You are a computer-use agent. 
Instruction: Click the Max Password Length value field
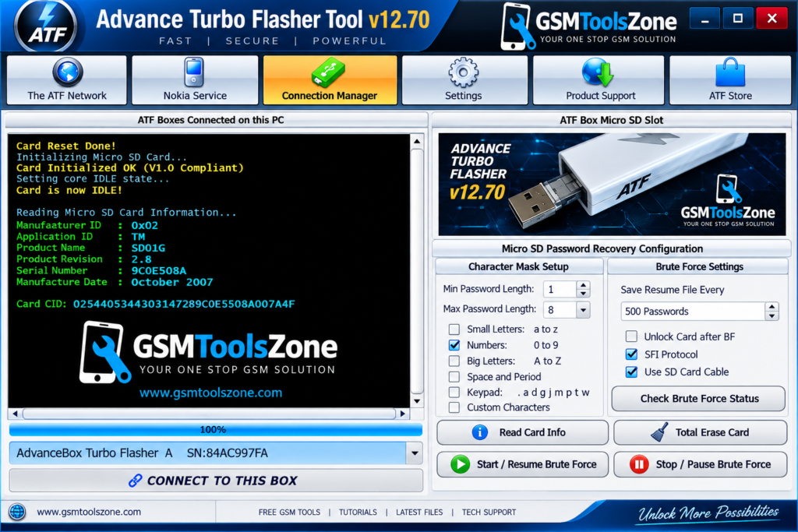560,310
